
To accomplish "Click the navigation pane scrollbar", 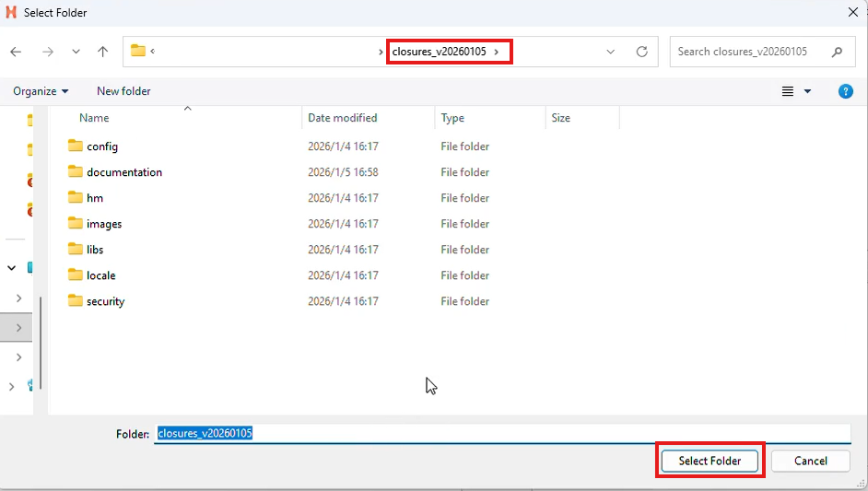I will 41,342.
